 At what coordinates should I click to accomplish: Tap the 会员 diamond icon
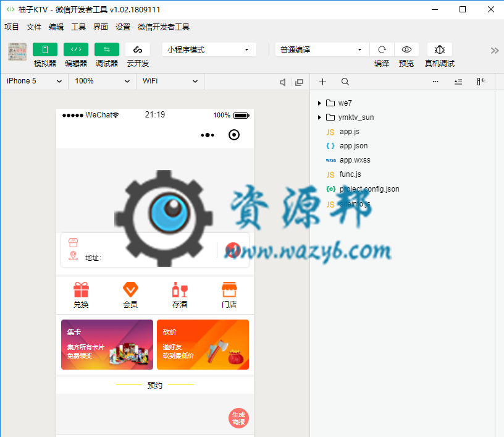(x=130, y=289)
